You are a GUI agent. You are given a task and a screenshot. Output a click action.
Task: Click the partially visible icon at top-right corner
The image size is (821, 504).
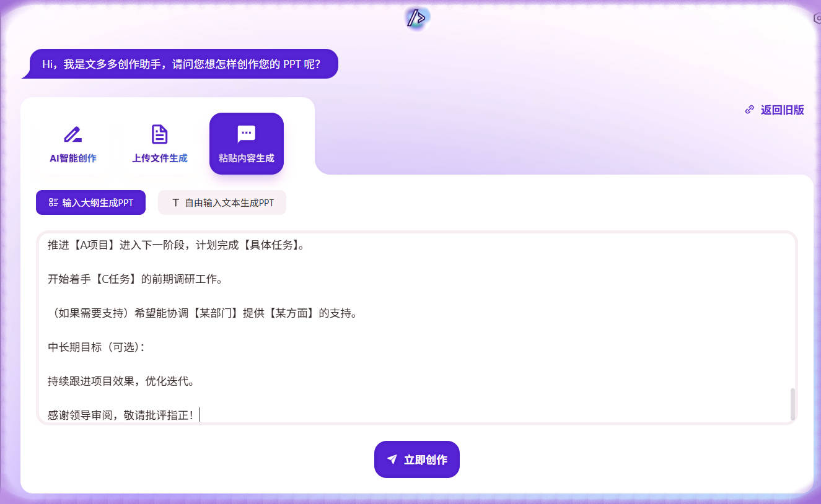817,19
